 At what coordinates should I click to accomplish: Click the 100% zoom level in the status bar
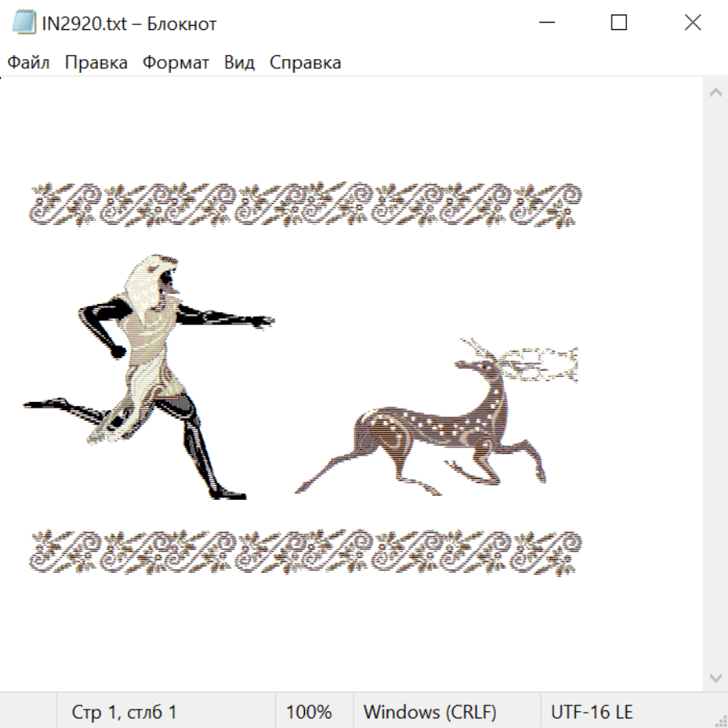(x=309, y=712)
